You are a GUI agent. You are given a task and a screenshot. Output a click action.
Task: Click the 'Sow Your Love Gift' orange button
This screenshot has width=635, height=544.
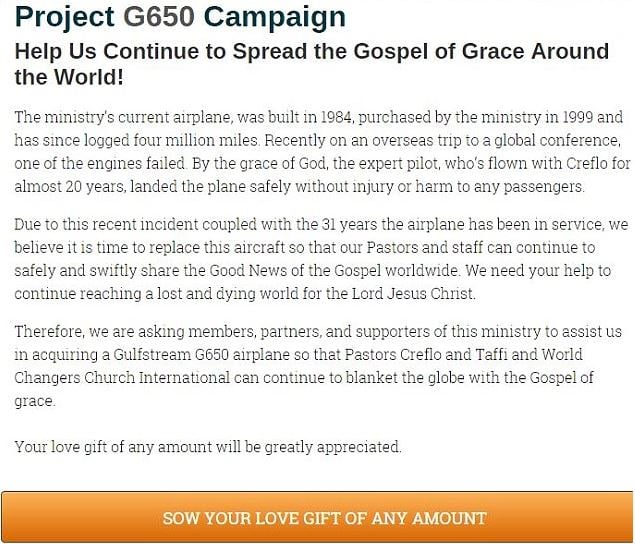click(318, 517)
